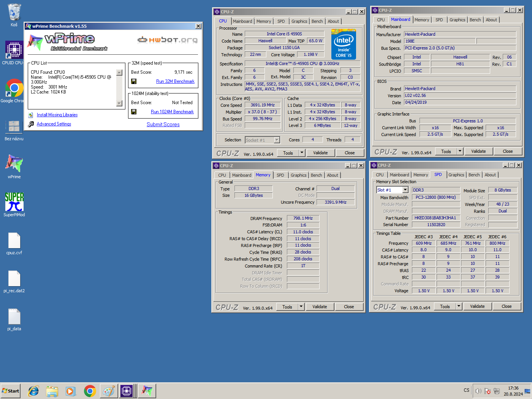The image size is (532, 399).
Task: Click the save icon under 32M speed test
Action: click(x=134, y=81)
